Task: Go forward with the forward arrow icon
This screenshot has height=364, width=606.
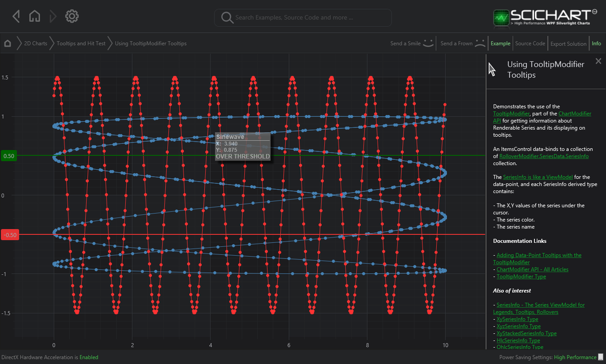Action: click(53, 17)
